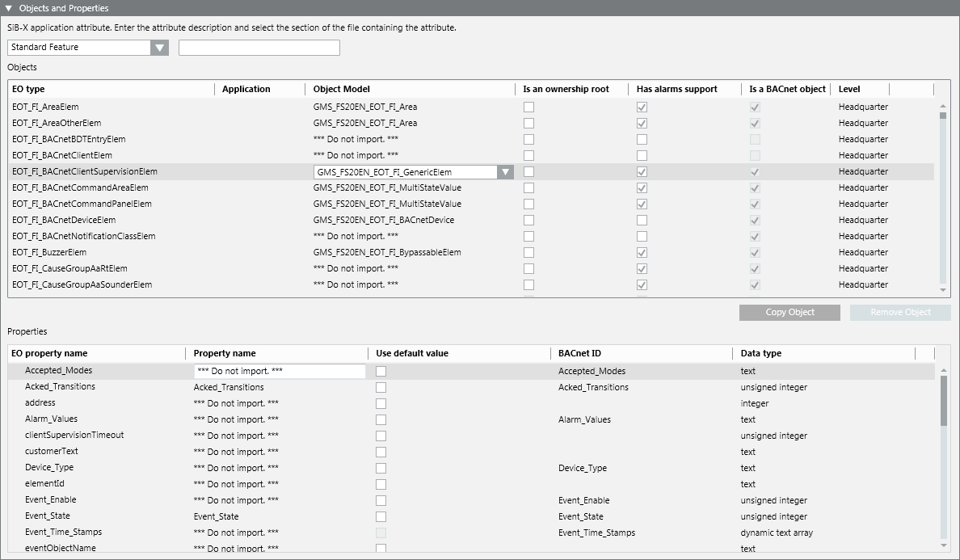Click the attribute description text field
This screenshot has height=560, width=960.
coord(259,48)
